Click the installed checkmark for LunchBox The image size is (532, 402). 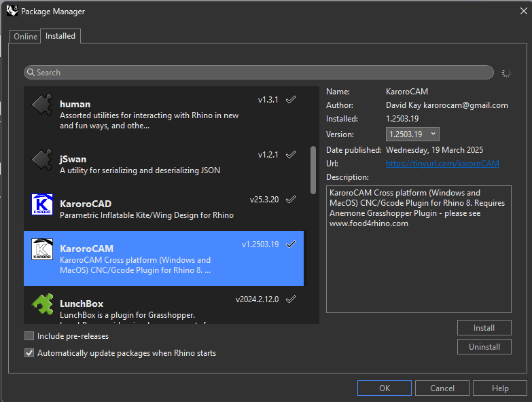click(x=291, y=299)
